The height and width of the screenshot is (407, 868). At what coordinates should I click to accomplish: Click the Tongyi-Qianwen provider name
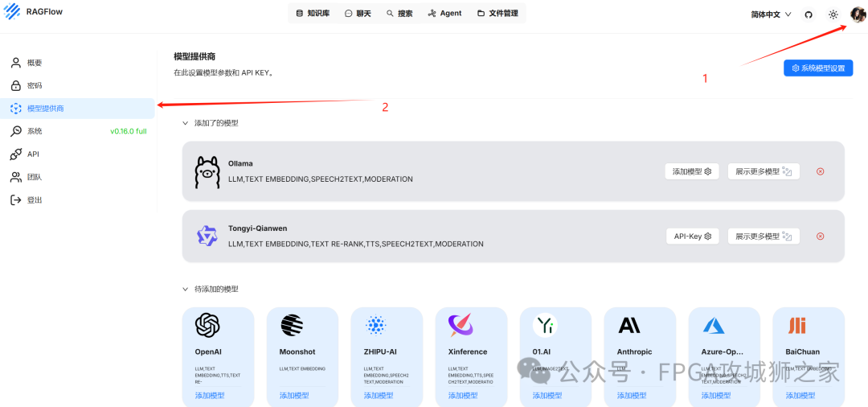click(x=257, y=228)
